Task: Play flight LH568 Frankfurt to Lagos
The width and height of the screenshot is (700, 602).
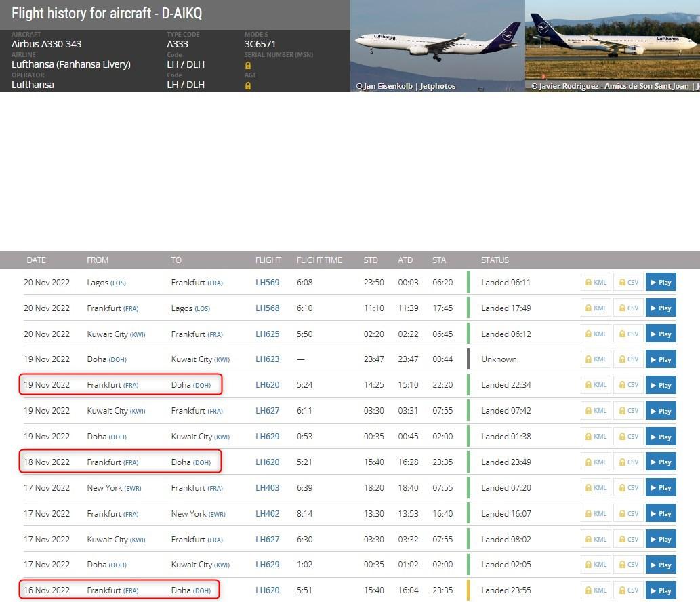Action: click(661, 308)
